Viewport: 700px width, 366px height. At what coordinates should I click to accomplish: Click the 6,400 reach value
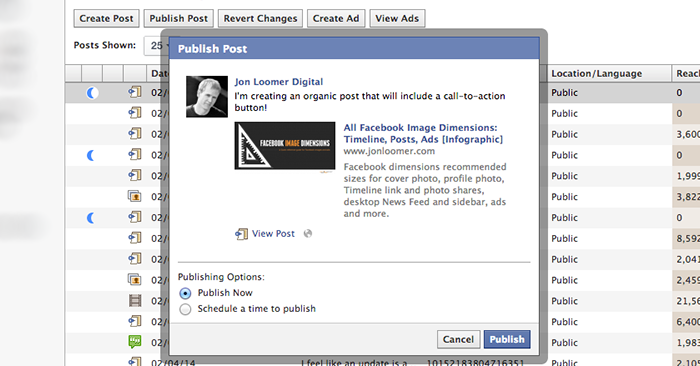point(688,322)
